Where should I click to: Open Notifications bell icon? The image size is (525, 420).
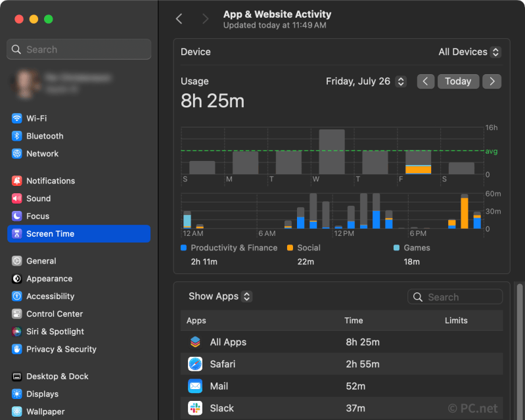16,181
